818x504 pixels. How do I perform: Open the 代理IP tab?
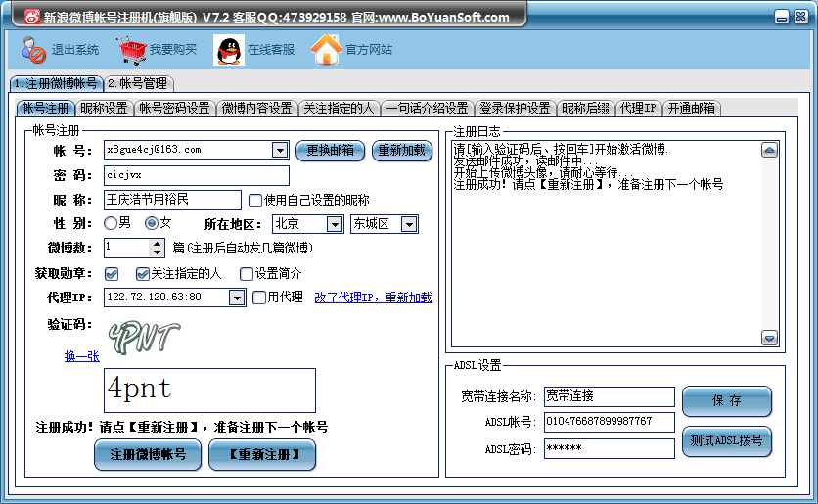point(639,108)
